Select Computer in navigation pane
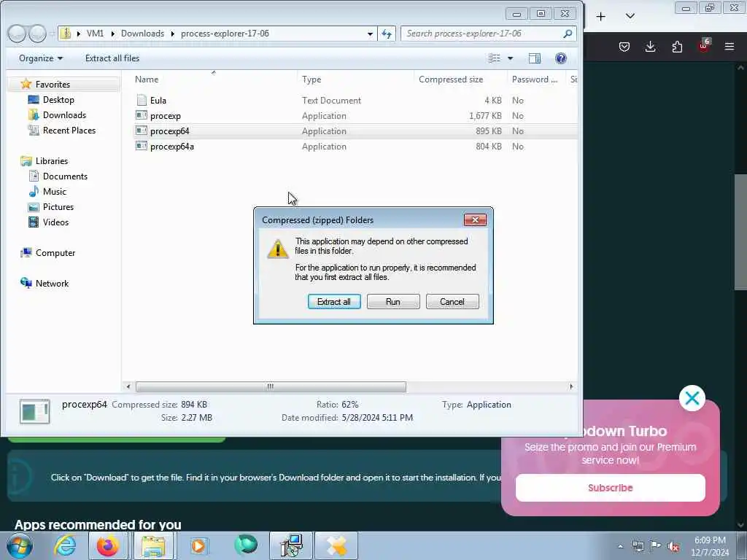Viewport: 747px width, 560px height. (x=55, y=253)
